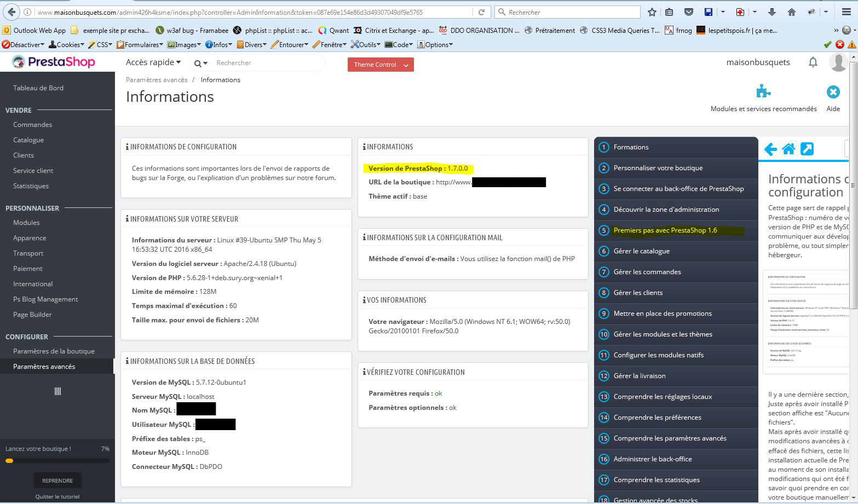858x504 pixels.
Task: Click the user profile avatar
Action: pos(838,62)
